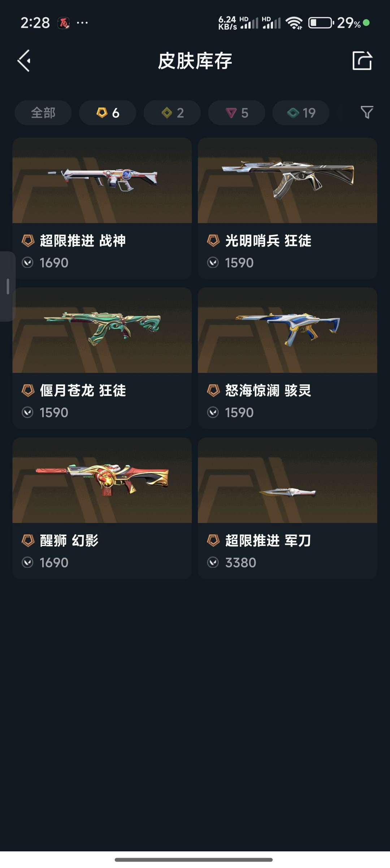This screenshot has width=390, height=868.
Task: Tap the tier icon next to 醒狮 幻影
Action: [28, 540]
